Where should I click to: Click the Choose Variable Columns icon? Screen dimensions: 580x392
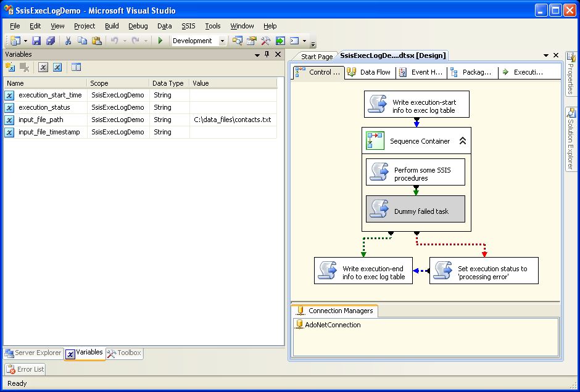76,67
